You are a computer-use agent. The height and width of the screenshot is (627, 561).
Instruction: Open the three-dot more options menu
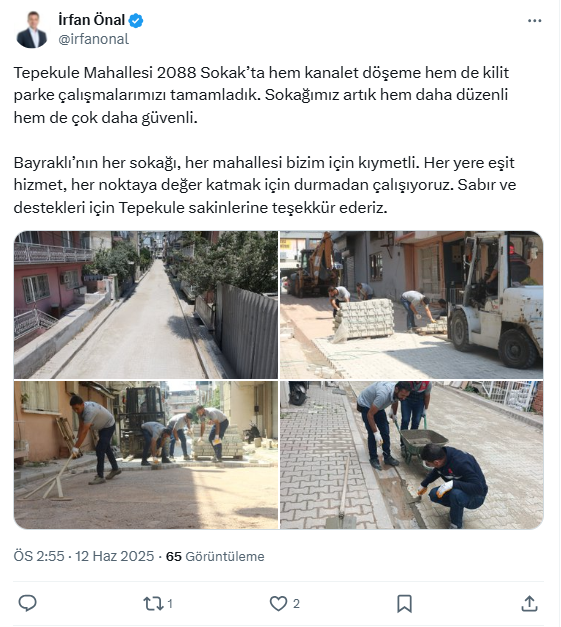tap(534, 21)
